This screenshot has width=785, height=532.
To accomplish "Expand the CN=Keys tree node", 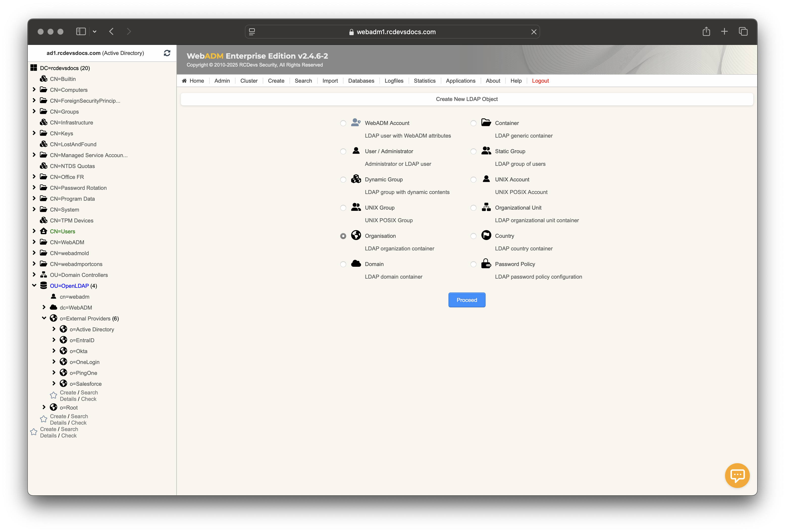I will 34,133.
